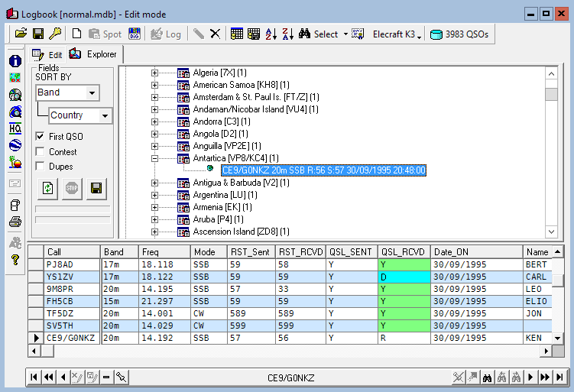Click the ELIO name cell

point(537,301)
